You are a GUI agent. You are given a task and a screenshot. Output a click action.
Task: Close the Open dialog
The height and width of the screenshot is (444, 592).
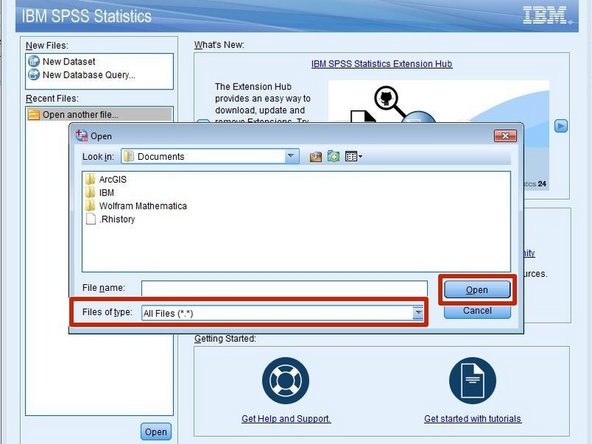tap(505, 136)
